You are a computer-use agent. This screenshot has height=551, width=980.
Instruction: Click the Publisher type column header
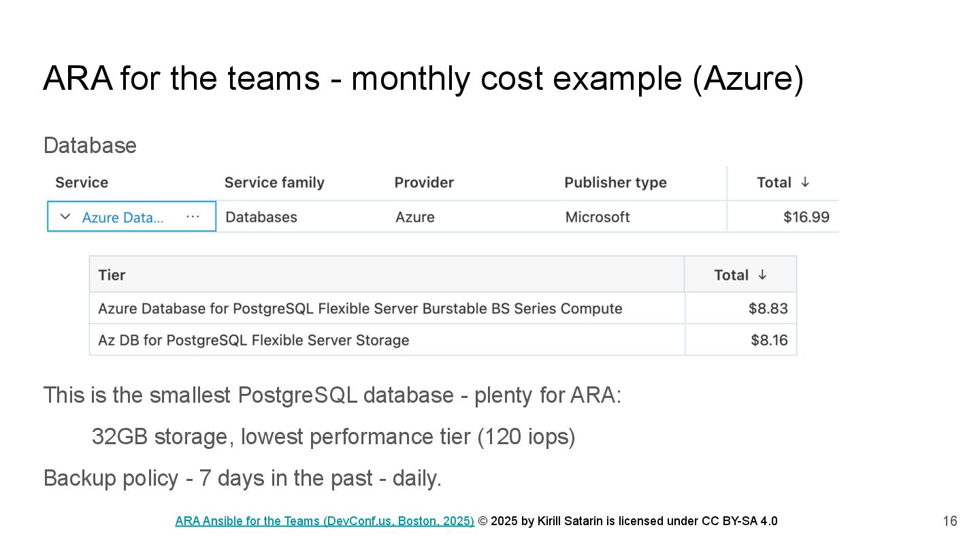615,182
